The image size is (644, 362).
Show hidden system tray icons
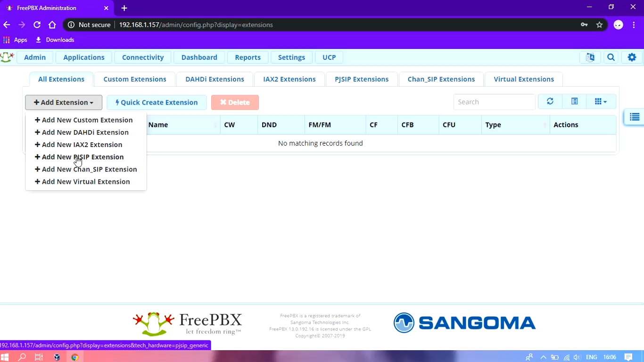pyautogui.click(x=543, y=357)
